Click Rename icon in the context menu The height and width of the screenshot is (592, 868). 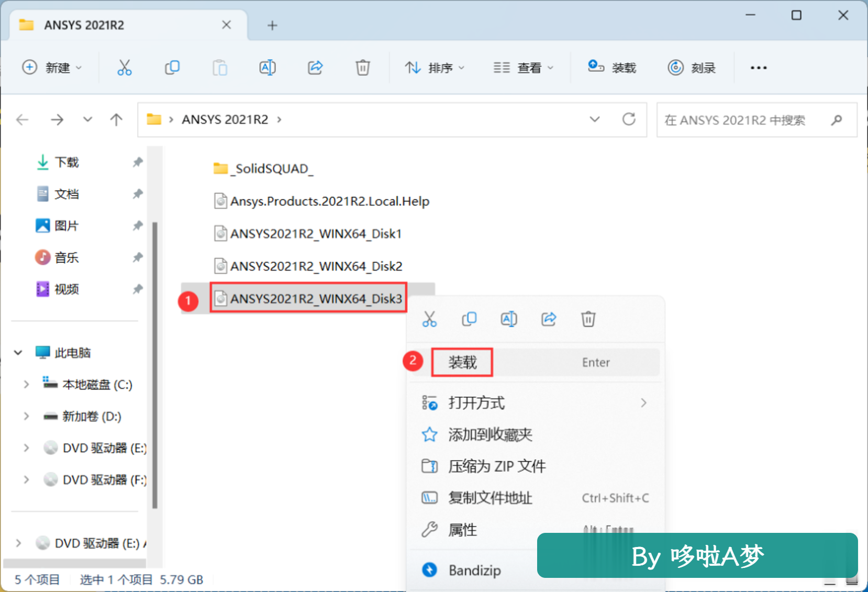[x=509, y=319]
